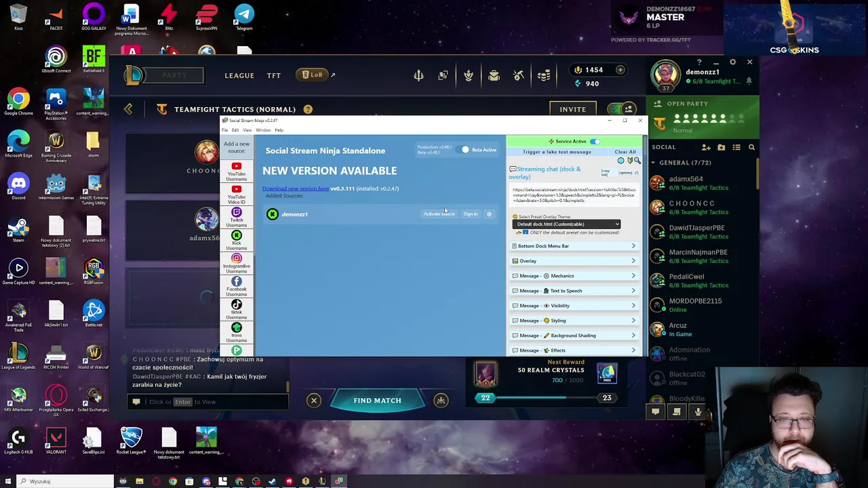
Task: Open League client Store coins icon
Action: 544,75
